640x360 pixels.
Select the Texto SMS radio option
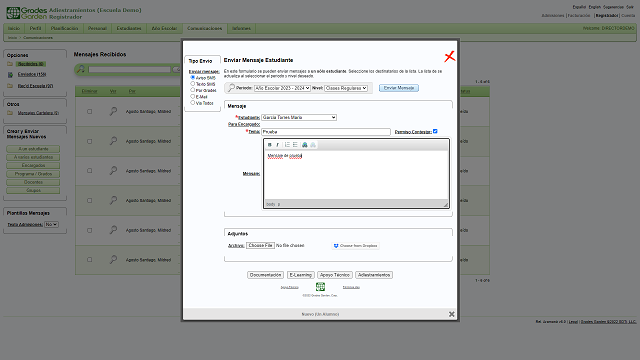(193, 84)
